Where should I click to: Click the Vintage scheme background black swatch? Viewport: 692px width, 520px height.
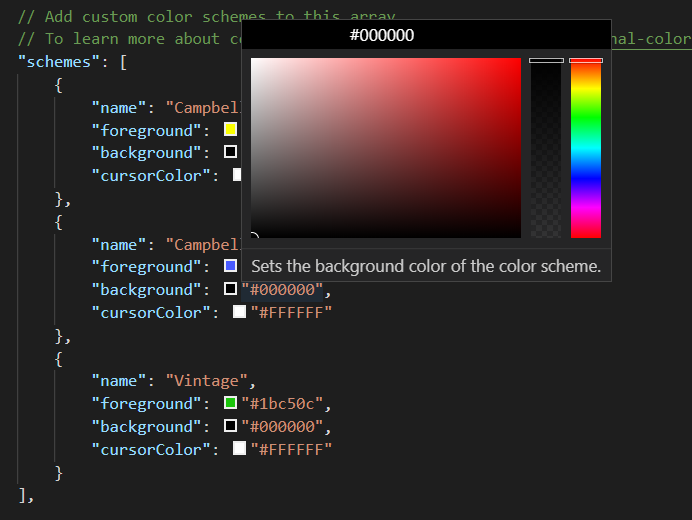tap(230, 426)
